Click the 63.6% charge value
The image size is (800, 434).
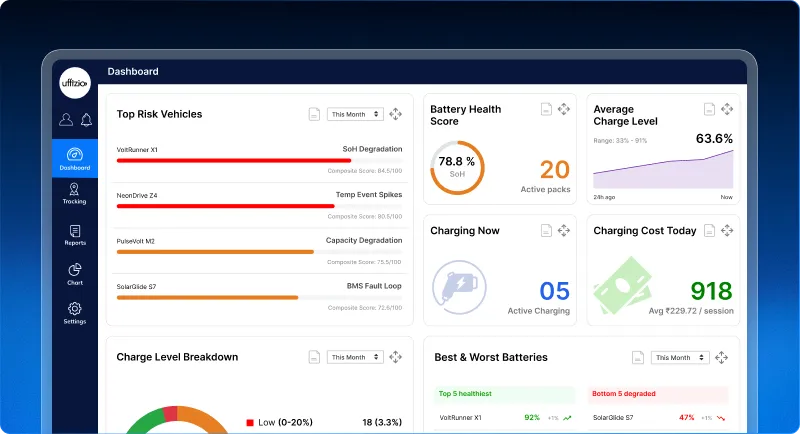(x=714, y=138)
